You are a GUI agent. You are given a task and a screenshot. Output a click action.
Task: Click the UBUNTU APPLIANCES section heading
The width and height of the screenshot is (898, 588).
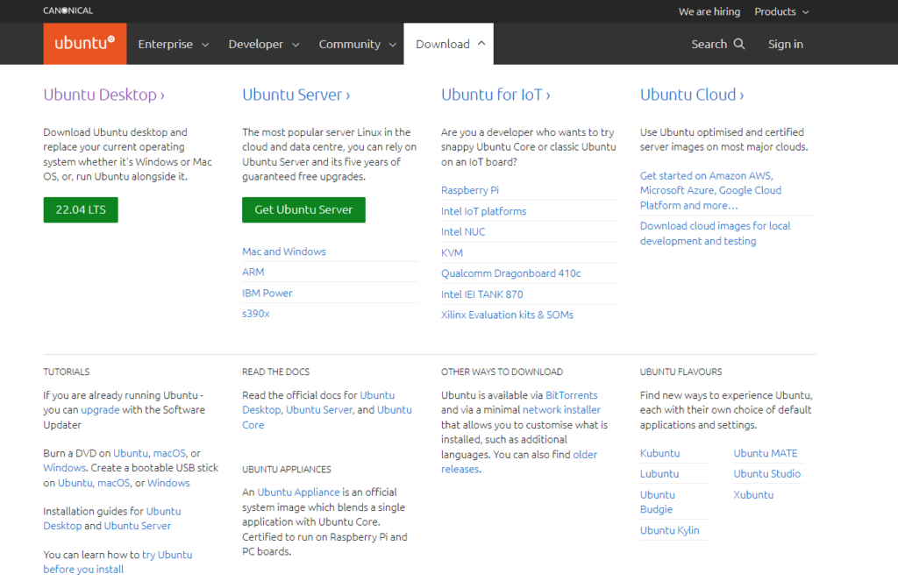coord(287,470)
